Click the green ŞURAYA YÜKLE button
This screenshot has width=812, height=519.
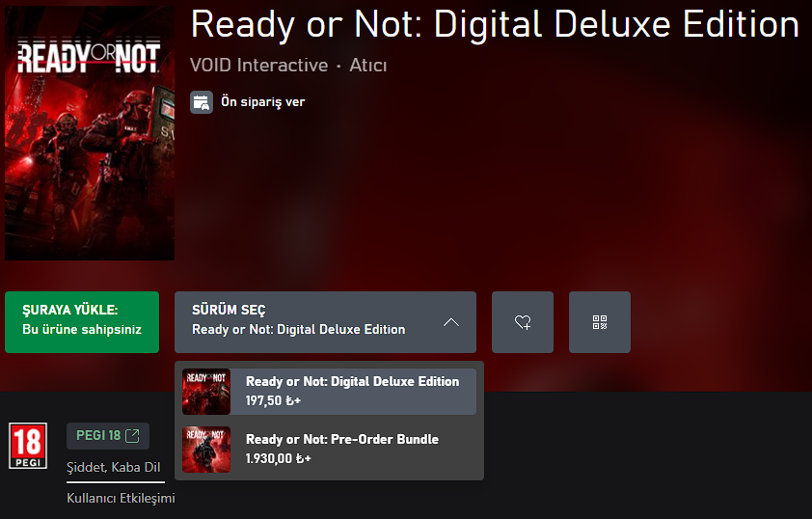(82, 322)
